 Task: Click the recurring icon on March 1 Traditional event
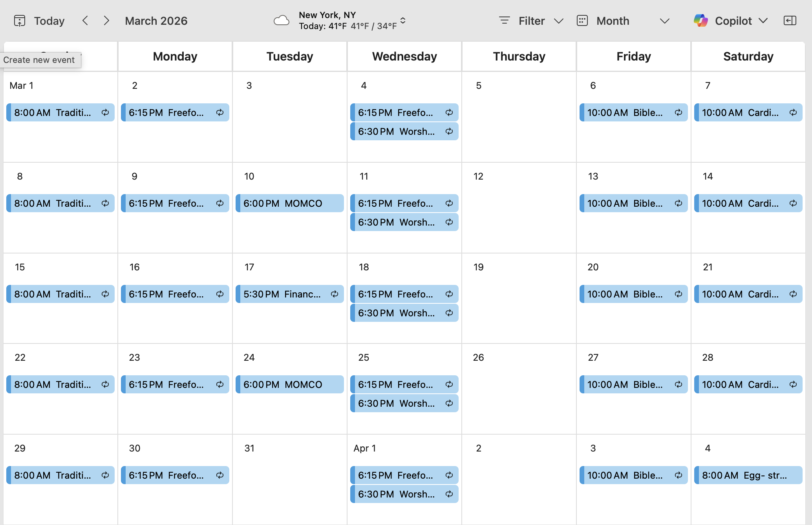click(x=105, y=113)
